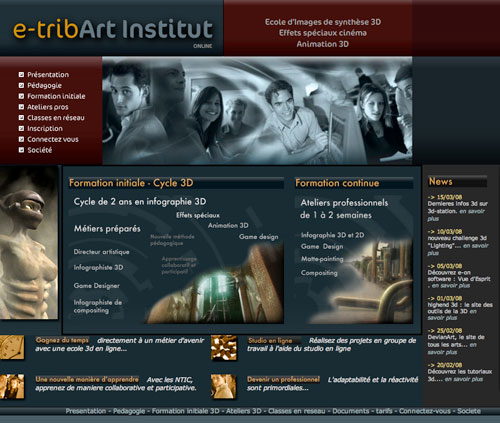
Task: Click the green tunnel 3D render image
Action: pos(215,283)
